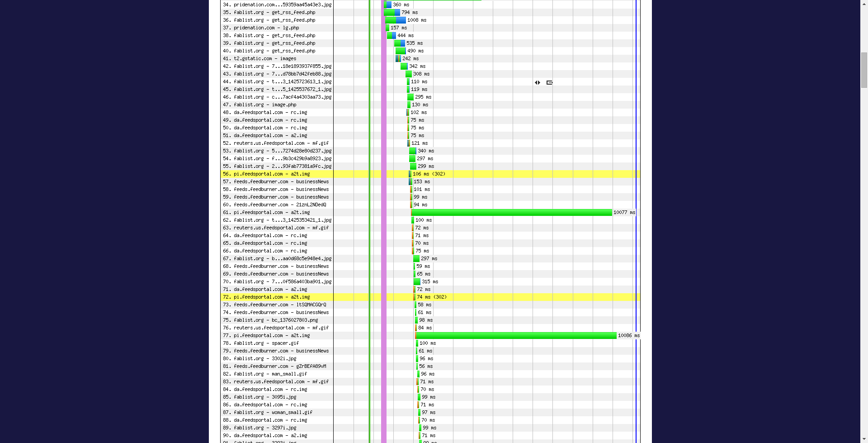Screen dimensions: 868x443
Task: Click the vertical scrollbar thumb
Action: tap(864, 70)
